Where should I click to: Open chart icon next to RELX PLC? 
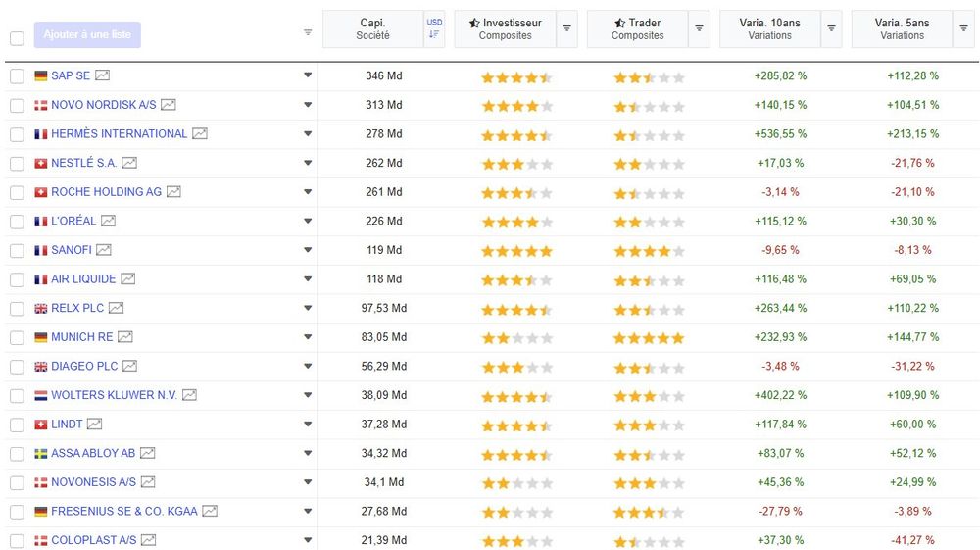117,308
